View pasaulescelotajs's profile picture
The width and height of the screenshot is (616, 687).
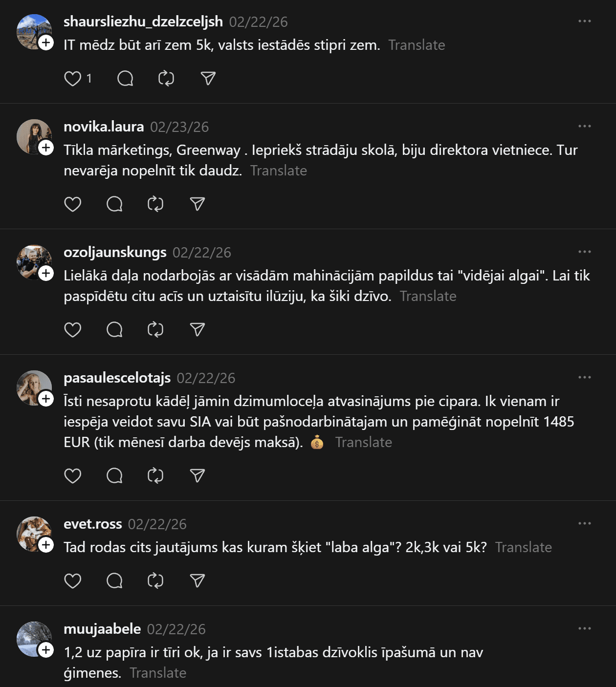33,387
